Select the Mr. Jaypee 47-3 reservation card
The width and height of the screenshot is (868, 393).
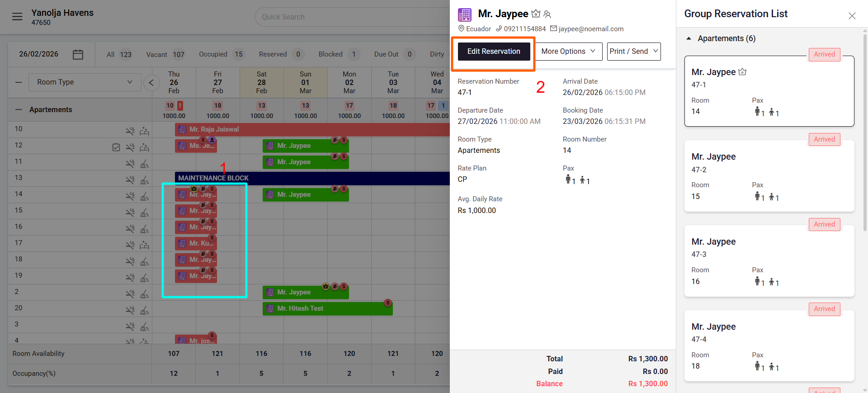[769, 261]
